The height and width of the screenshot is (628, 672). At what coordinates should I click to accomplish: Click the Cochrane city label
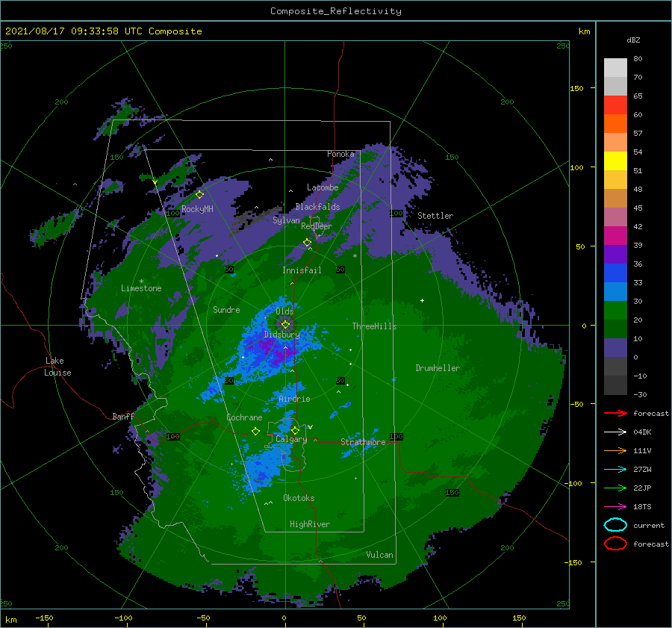pos(244,417)
